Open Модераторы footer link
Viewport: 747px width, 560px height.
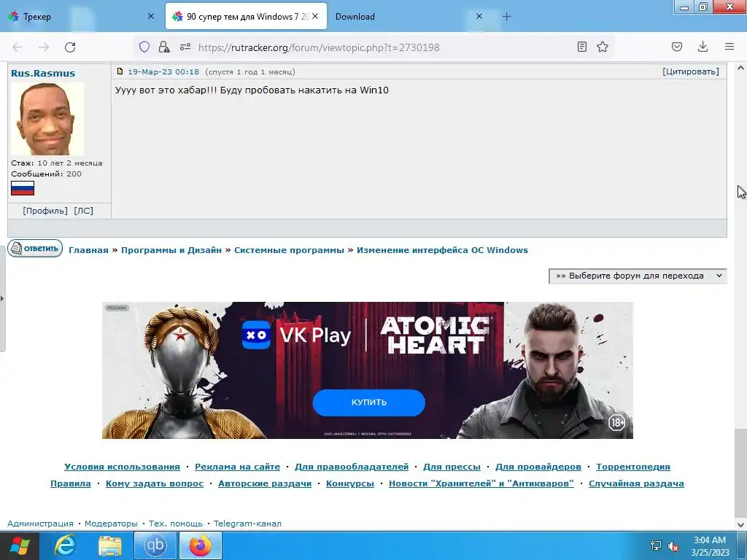pyautogui.click(x=111, y=524)
